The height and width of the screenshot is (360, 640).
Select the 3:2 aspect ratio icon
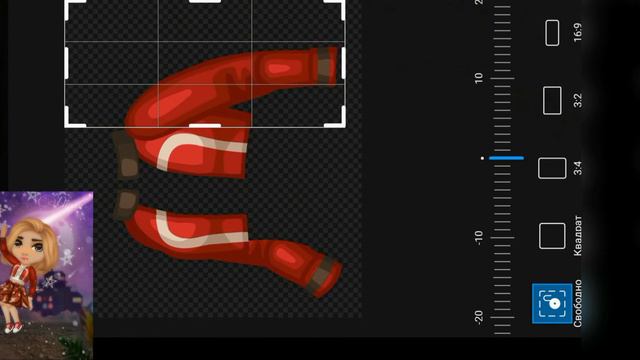(x=552, y=100)
